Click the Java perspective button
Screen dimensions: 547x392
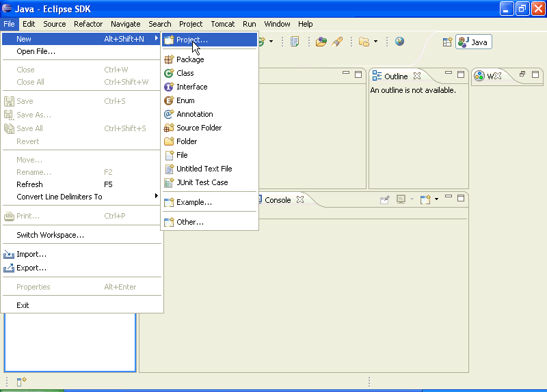click(x=474, y=42)
